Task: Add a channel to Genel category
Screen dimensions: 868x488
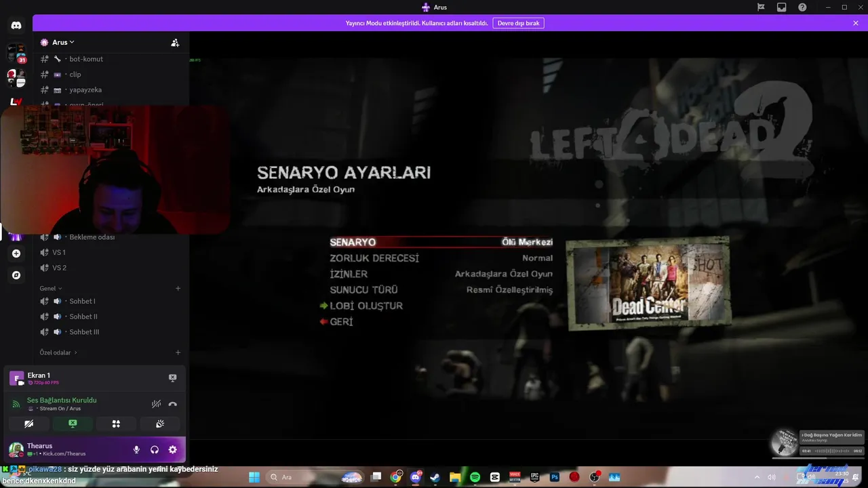Action: [178, 288]
